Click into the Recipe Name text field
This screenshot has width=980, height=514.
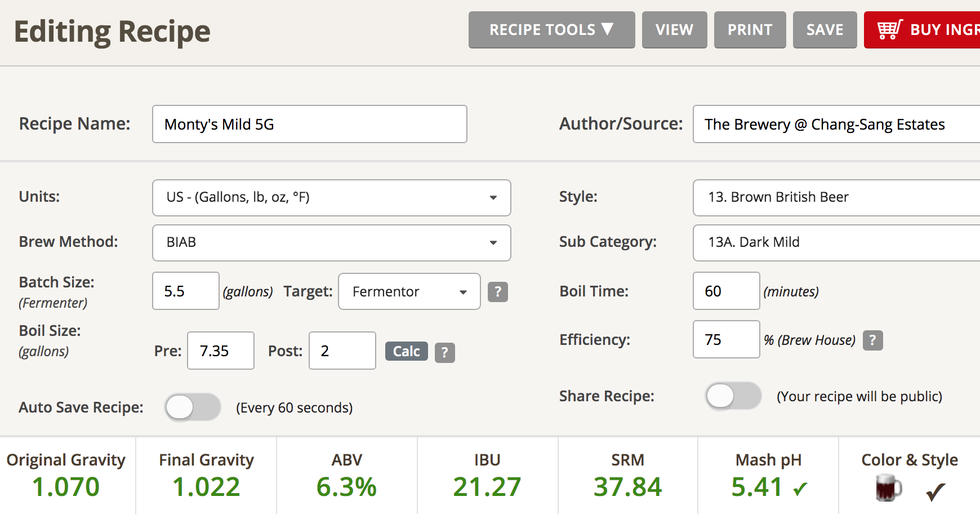coord(309,124)
